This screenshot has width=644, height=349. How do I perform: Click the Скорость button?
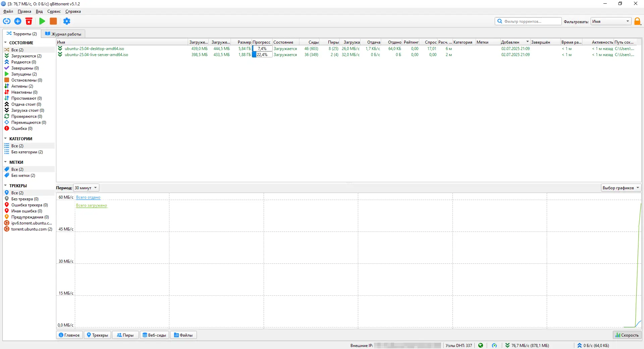(x=627, y=335)
